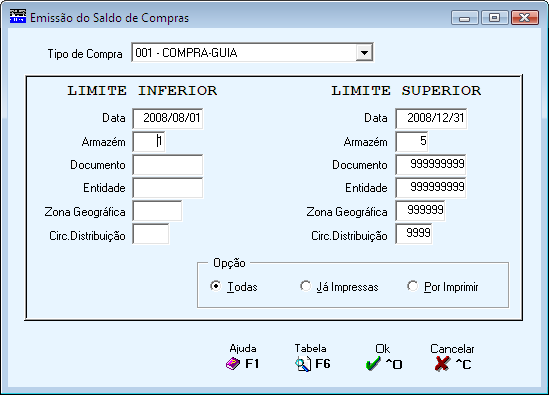Click the lower limit Documento field
This screenshot has width=549, height=395.
168,165
